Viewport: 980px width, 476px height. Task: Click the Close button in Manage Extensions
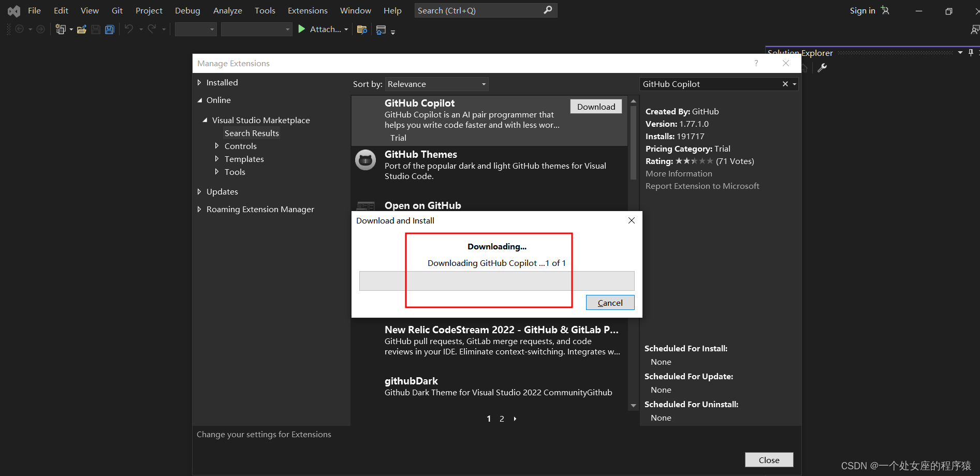(769, 460)
